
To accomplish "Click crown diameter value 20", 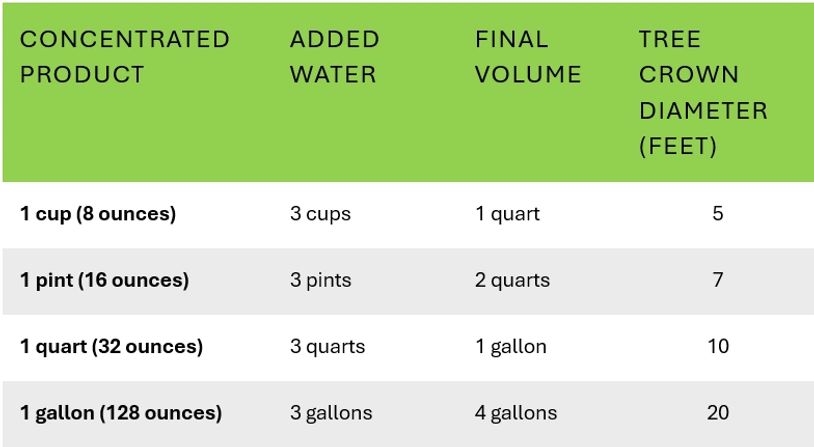I will [x=718, y=413].
